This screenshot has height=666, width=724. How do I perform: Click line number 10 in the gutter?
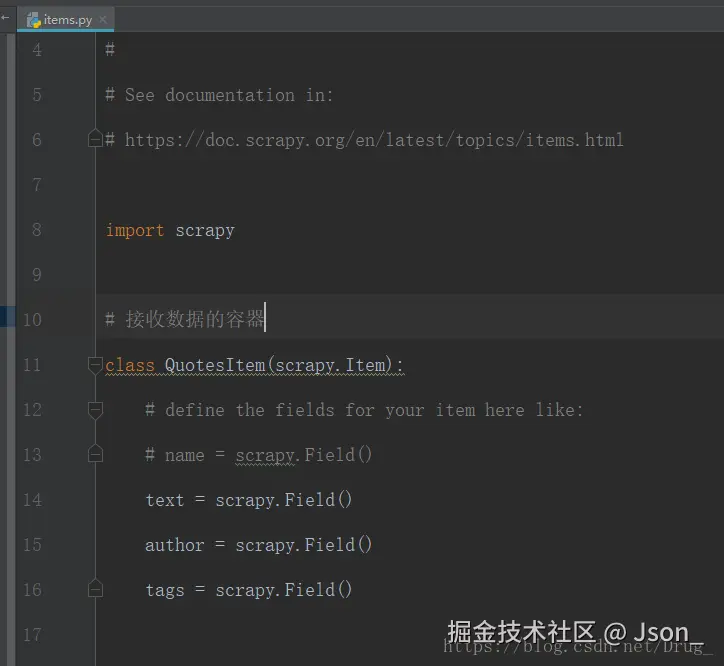coord(32,320)
